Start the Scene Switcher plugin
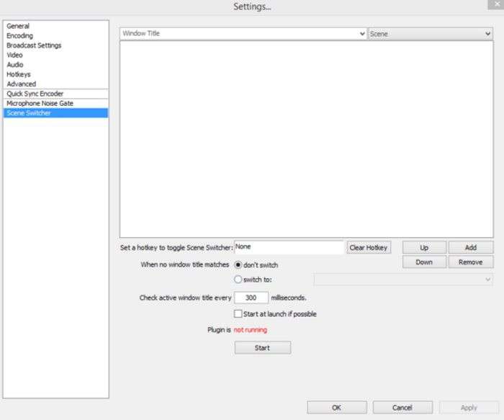This screenshot has width=504, height=420. [x=262, y=348]
